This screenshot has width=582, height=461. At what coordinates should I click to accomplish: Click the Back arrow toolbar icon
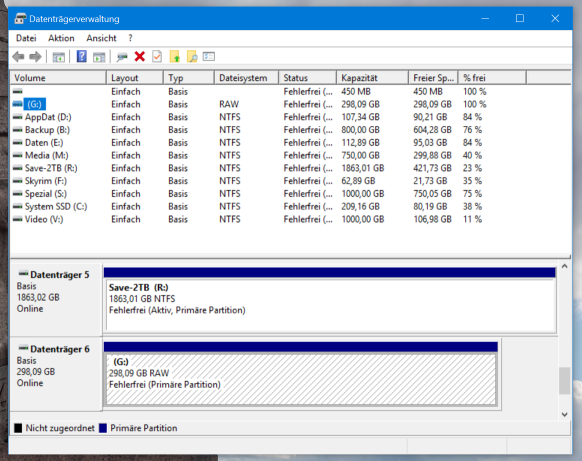pos(18,57)
